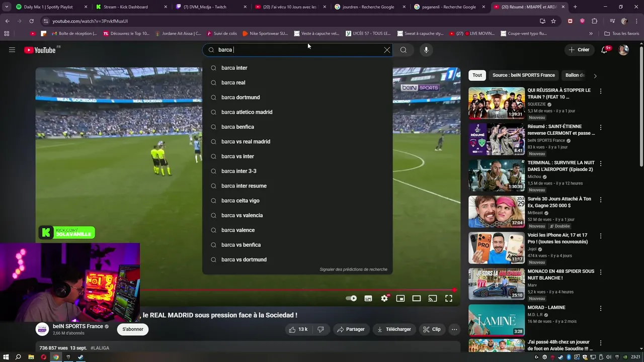
Task: Open player settings gear
Action: 384,298
